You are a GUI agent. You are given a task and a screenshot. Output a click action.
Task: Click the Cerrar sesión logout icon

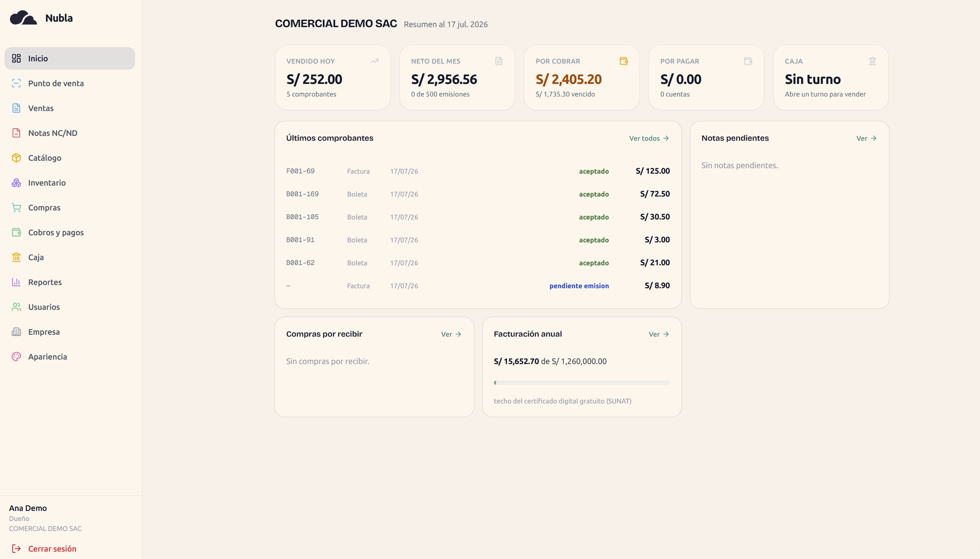click(16, 549)
